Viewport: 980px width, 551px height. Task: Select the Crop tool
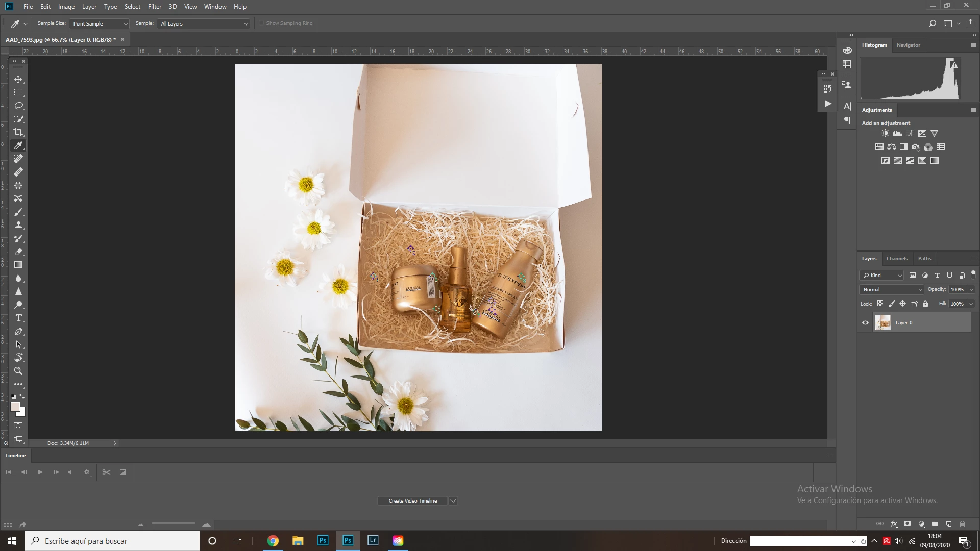click(18, 132)
